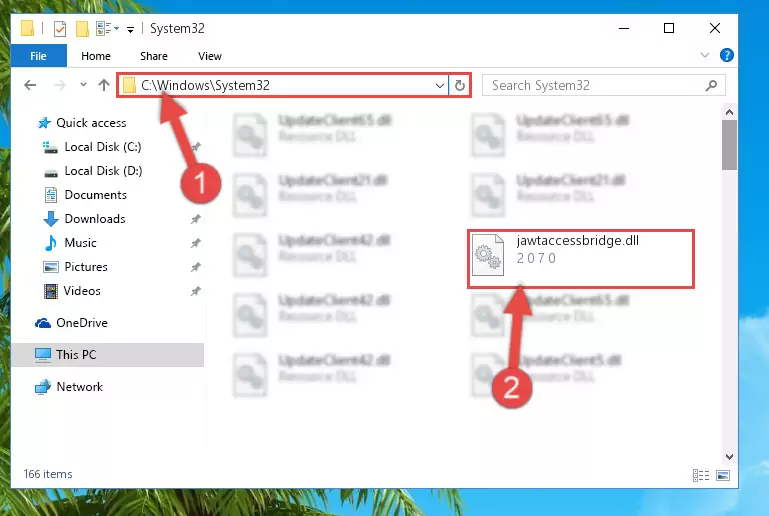The image size is (769, 516).
Task: Refresh the System32 folder
Action: tap(460, 86)
